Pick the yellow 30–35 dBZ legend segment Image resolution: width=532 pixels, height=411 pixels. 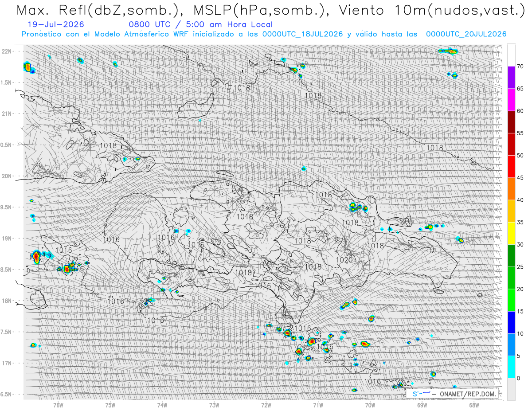tap(512, 233)
